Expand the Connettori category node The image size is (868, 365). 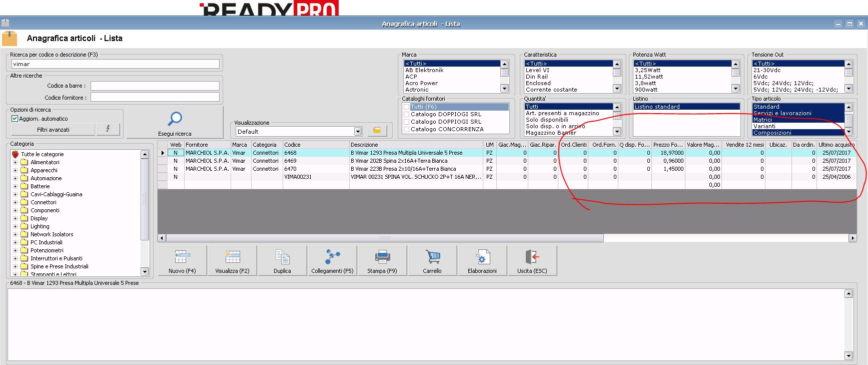tap(15, 202)
